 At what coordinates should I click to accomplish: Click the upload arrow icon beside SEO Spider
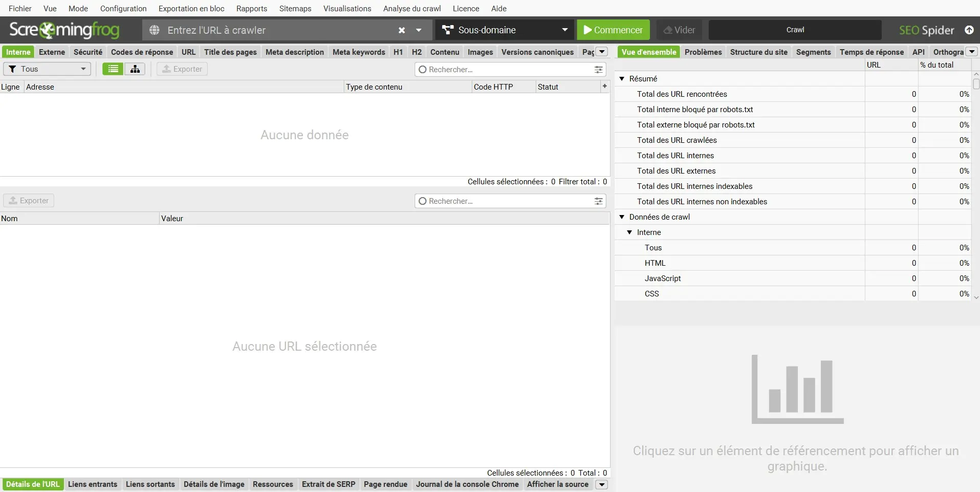click(969, 30)
